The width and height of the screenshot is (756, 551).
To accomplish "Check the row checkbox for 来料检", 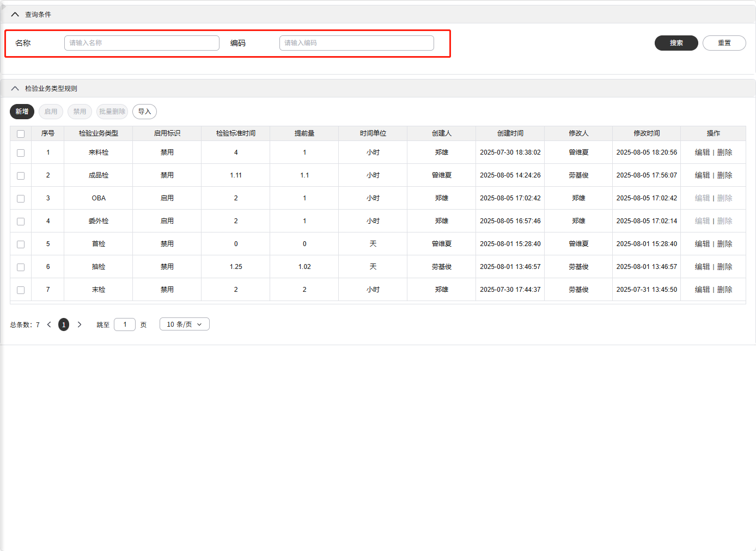I will point(21,153).
